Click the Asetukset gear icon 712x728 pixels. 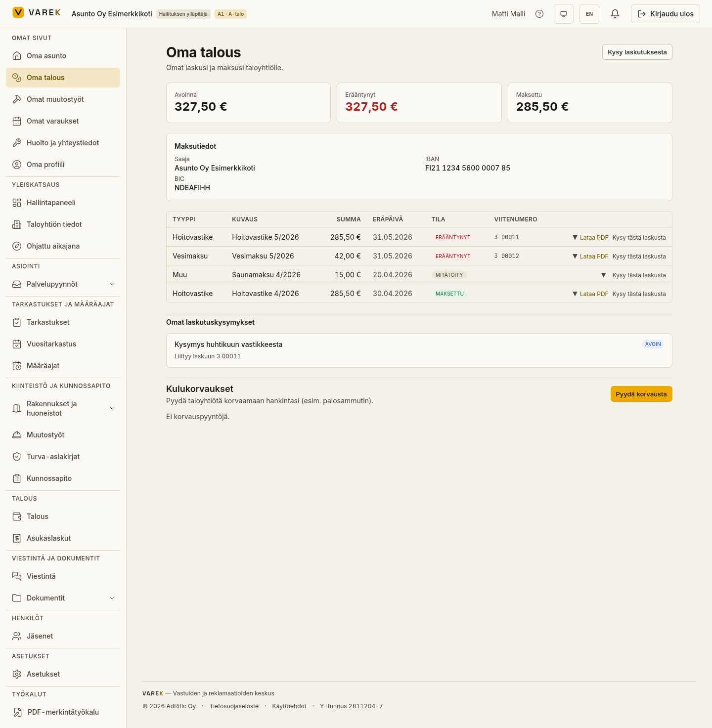tap(17, 674)
